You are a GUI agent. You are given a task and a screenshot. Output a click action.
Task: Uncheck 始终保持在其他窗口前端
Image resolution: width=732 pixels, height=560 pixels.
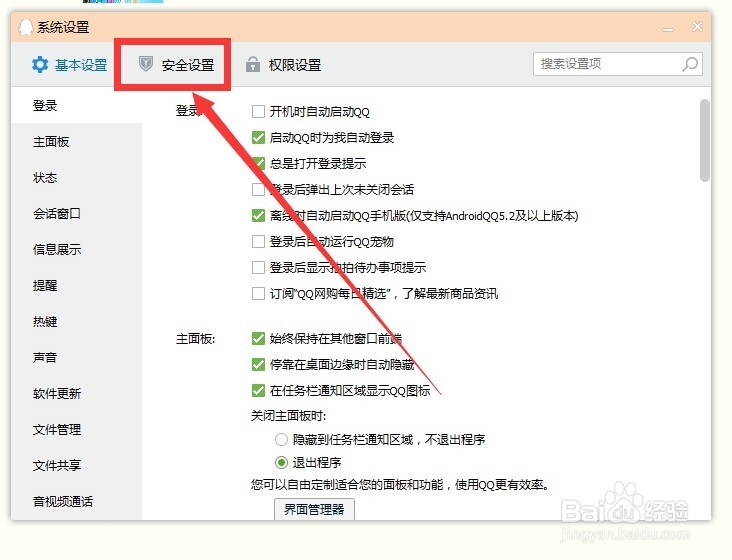(258, 338)
